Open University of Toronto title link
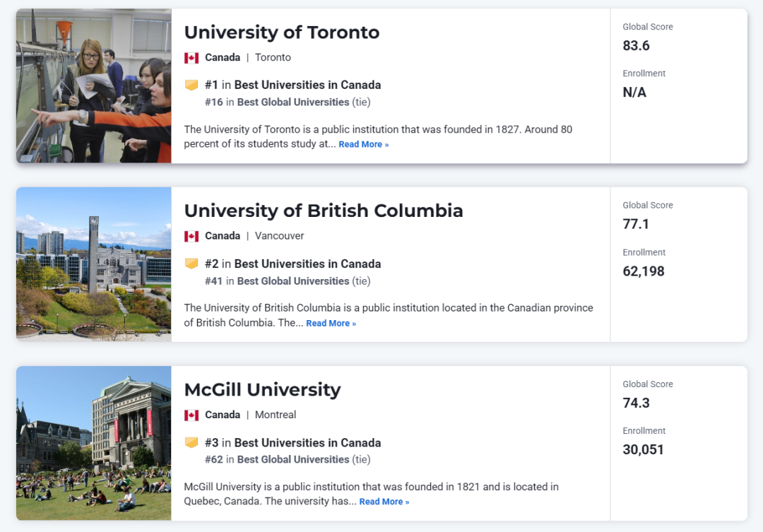 pos(281,32)
